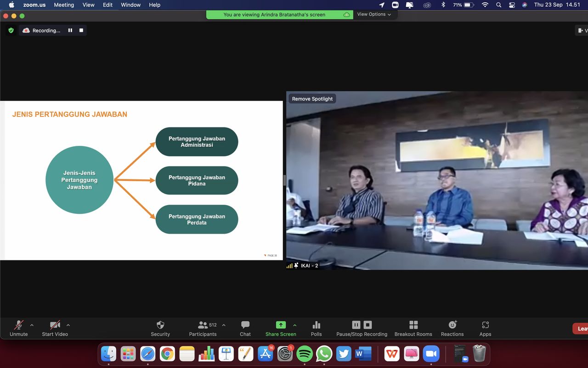Image resolution: width=588 pixels, height=368 pixels.
Task: Open Pages from the Dock
Action: 246,353
